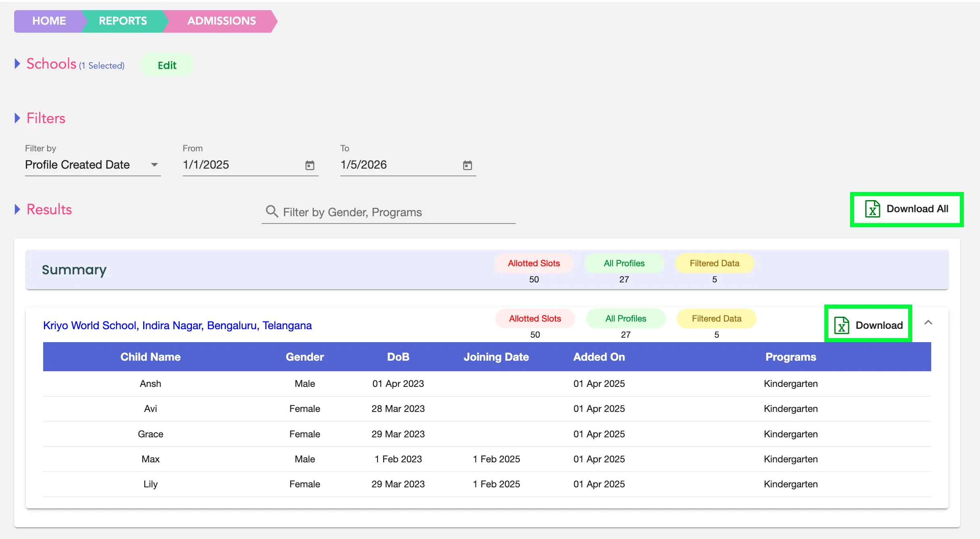Click the DoB column header
Screen dimensions: 980x539
(398, 357)
